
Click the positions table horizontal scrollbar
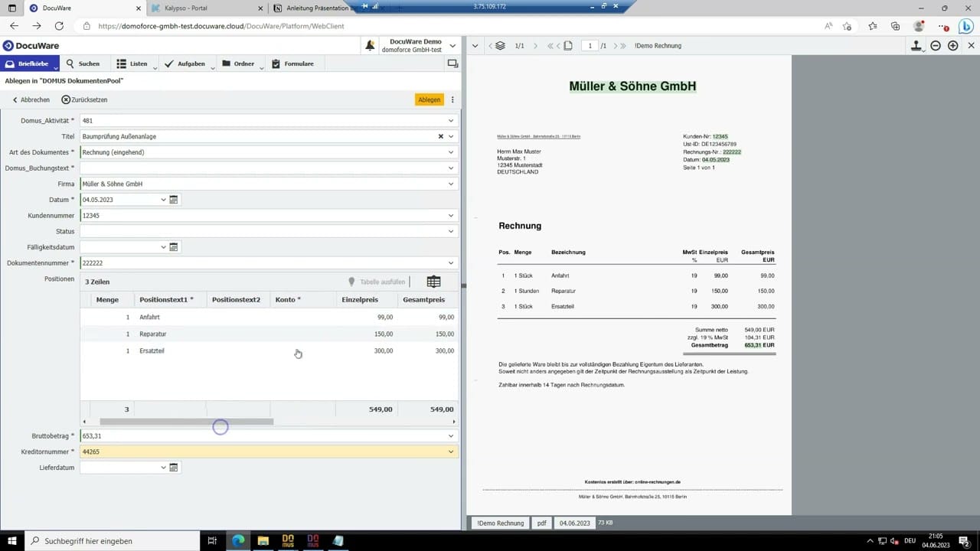tap(186, 422)
